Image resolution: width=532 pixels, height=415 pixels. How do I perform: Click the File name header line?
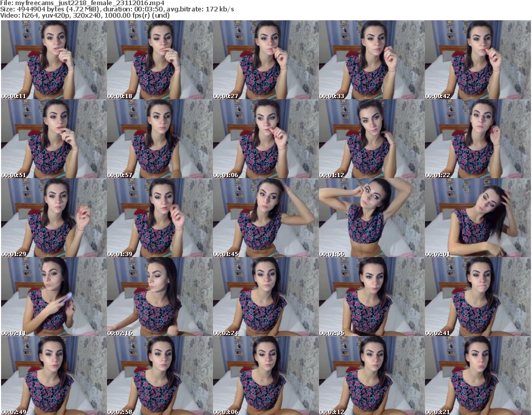[x=83, y=3]
